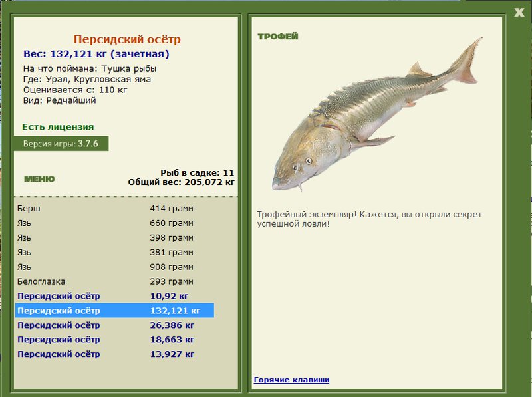Image resolution: width=532 pixels, height=397 pixels.
Task: Select the Белоглазка 293 грамм row
Action: tap(114, 281)
